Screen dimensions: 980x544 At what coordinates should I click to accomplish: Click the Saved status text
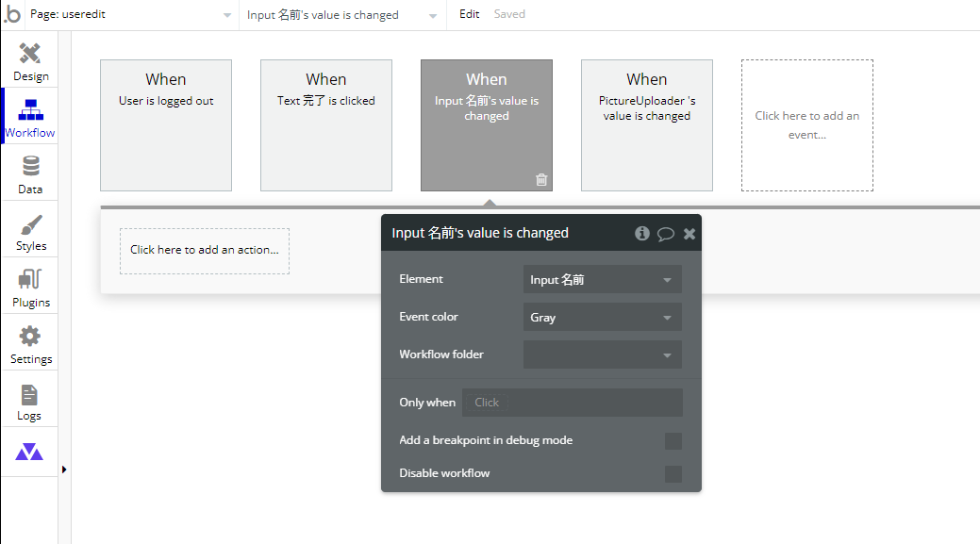click(509, 14)
